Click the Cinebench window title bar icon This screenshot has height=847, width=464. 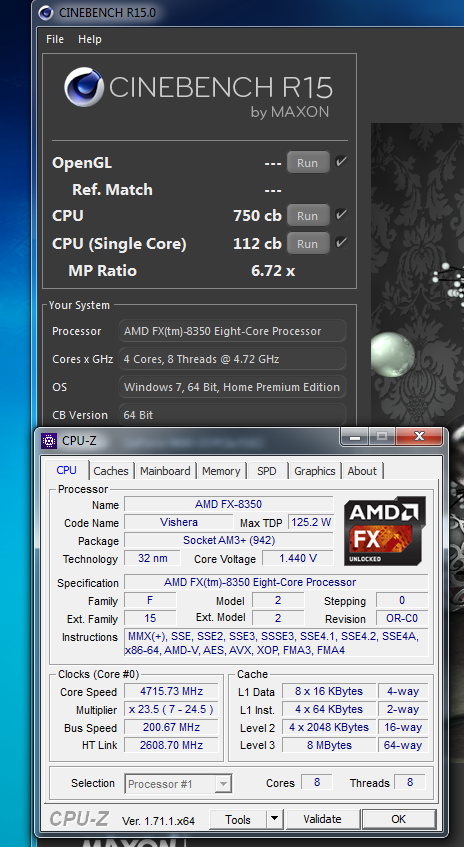tap(46, 12)
